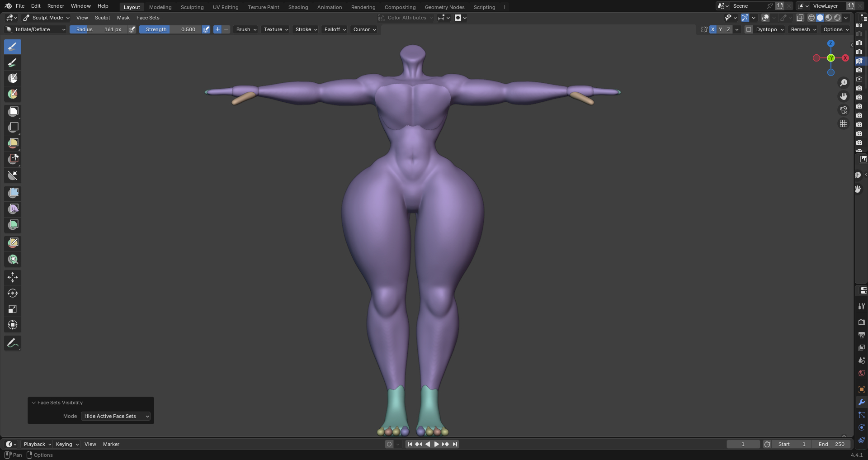The height and width of the screenshot is (460, 868).
Task: Click the End frame field
Action: 831,444
